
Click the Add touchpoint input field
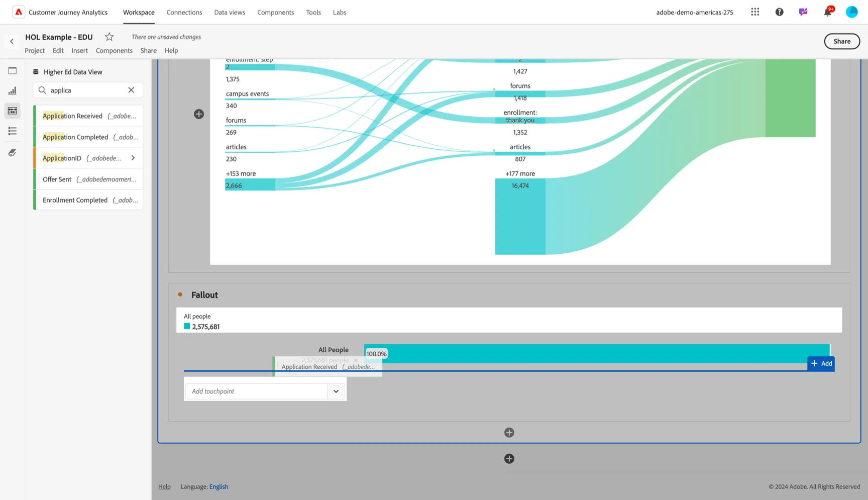(x=256, y=391)
